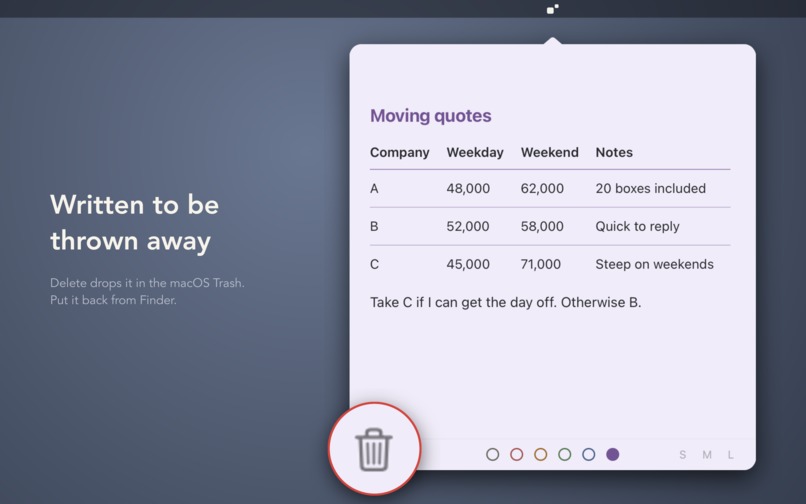Screen dimensions: 806x504
Task: Click the 'Steep on weekends' cell
Action: 654,264
